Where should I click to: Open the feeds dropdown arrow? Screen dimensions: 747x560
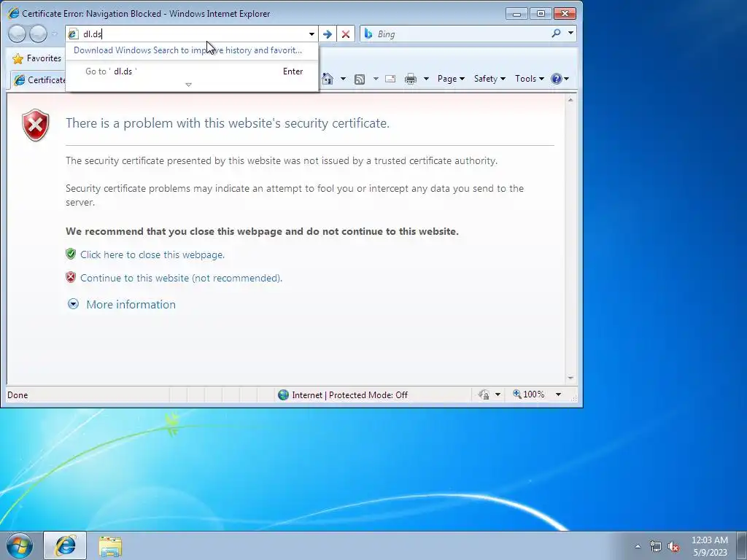click(x=376, y=79)
